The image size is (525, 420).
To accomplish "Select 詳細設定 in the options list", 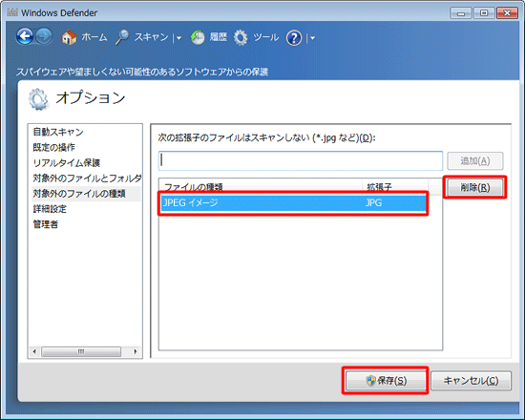I will 50,209.
